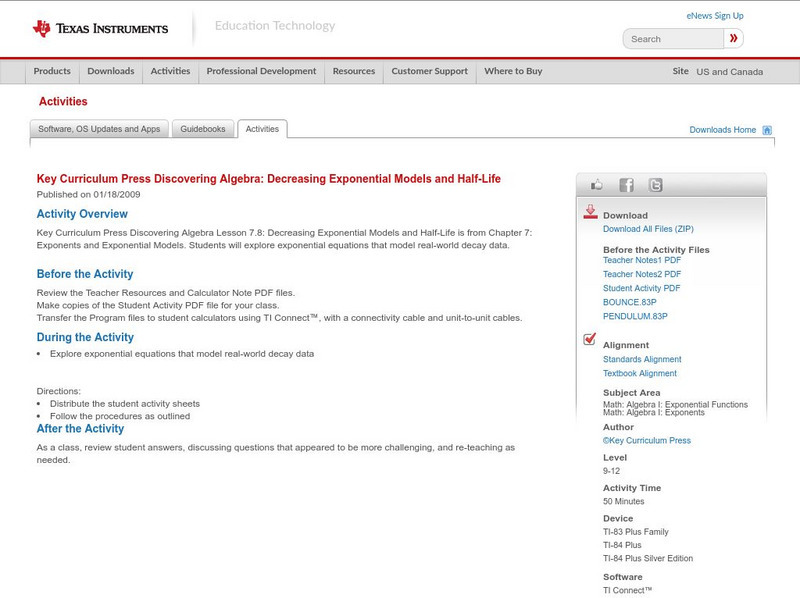
Task: Click the TI-84 Plus device entry
Action: coord(622,545)
